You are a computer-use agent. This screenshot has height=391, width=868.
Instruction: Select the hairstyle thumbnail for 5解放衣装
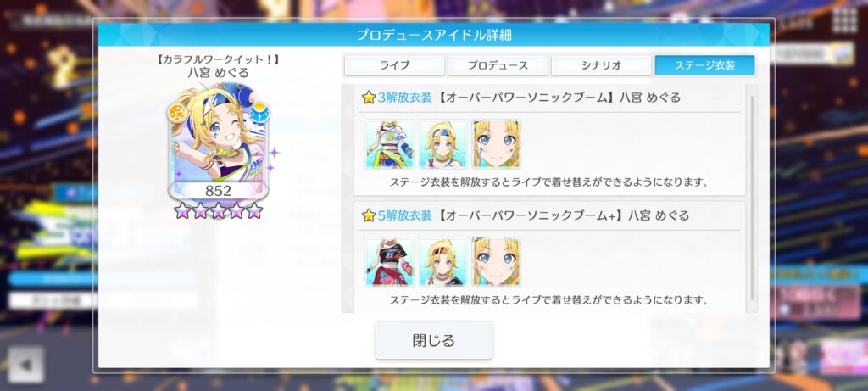click(x=442, y=261)
